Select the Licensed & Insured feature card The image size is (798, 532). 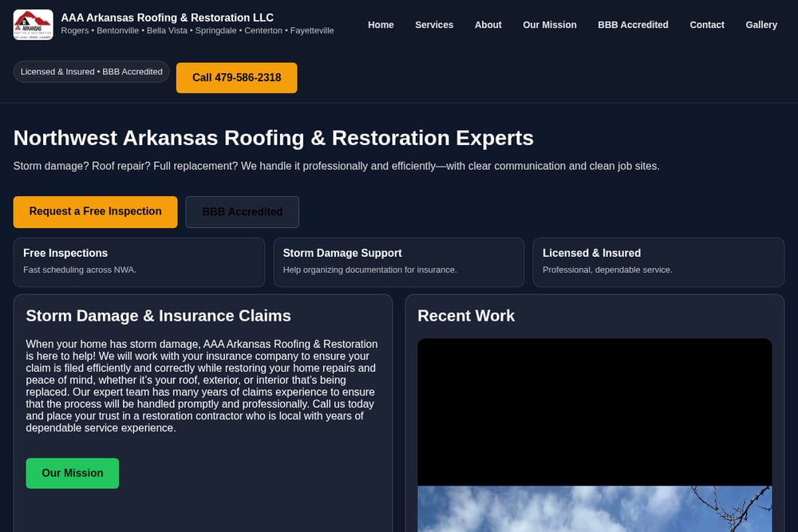[x=658, y=262]
